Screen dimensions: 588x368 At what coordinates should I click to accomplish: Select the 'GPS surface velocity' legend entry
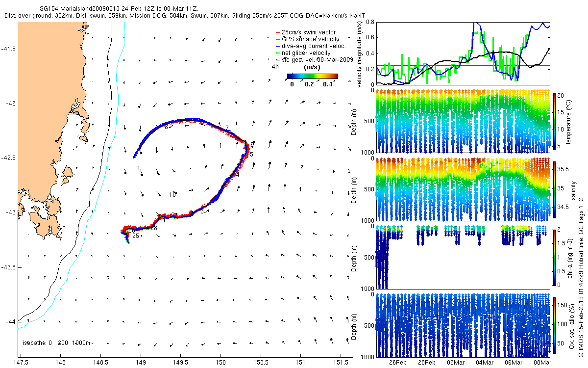pyautogui.click(x=308, y=39)
